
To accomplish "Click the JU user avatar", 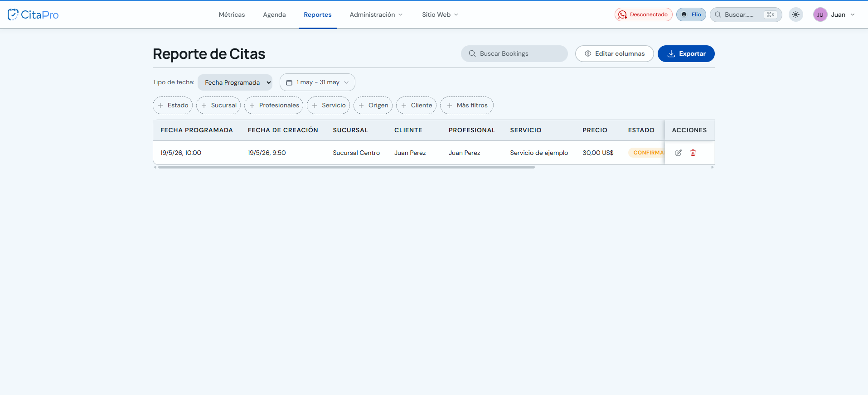I will pyautogui.click(x=820, y=14).
